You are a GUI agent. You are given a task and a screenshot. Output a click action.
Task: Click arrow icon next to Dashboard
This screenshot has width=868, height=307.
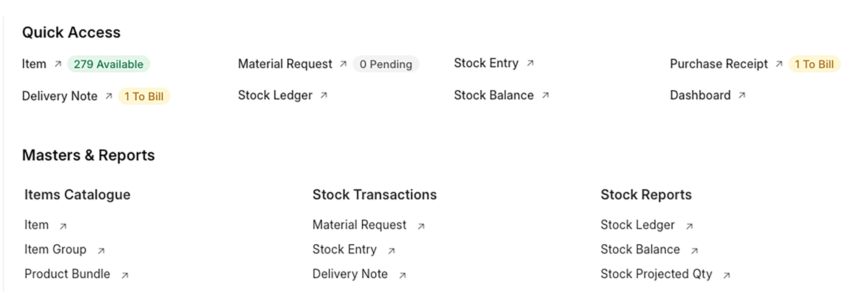pyautogui.click(x=742, y=95)
